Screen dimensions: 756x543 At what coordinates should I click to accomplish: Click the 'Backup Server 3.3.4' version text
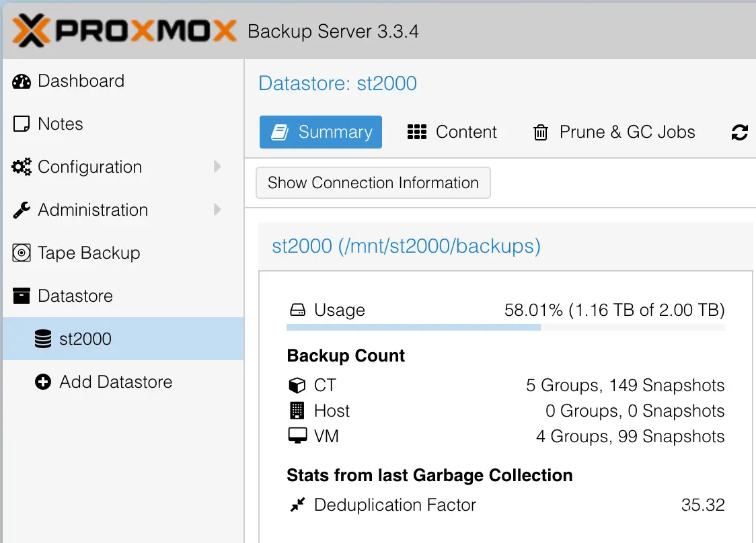tap(333, 32)
